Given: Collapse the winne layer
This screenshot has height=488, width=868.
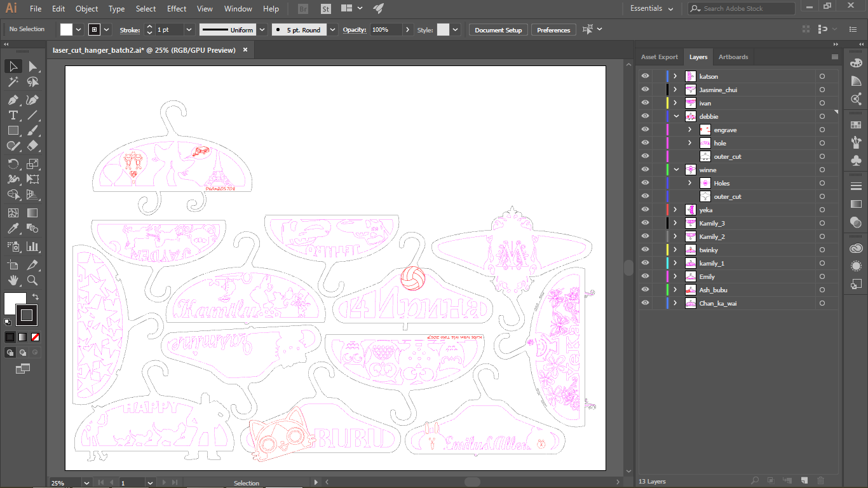Looking at the screenshot, I should [x=675, y=169].
